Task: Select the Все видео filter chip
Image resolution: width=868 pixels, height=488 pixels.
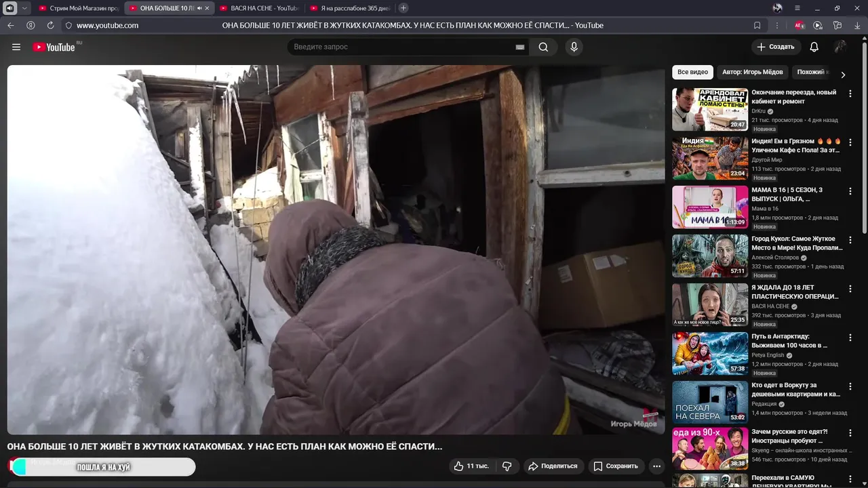Action: (692, 72)
